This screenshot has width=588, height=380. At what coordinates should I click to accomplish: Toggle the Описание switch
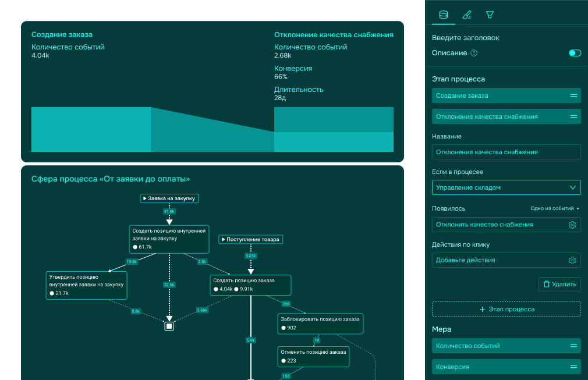click(x=575, y=53)
